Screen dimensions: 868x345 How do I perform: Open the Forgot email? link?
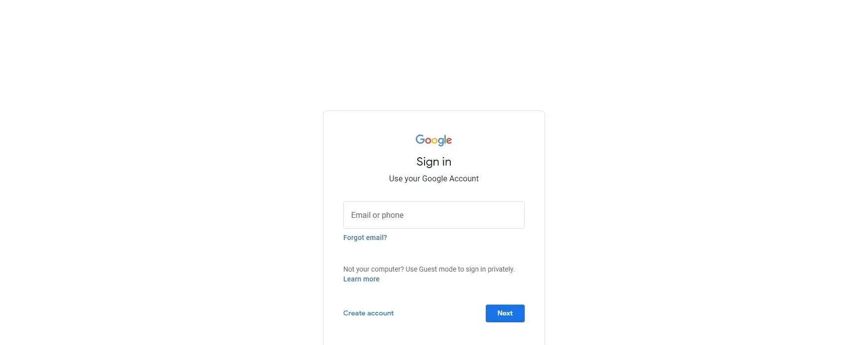click(x=365, y=238)
